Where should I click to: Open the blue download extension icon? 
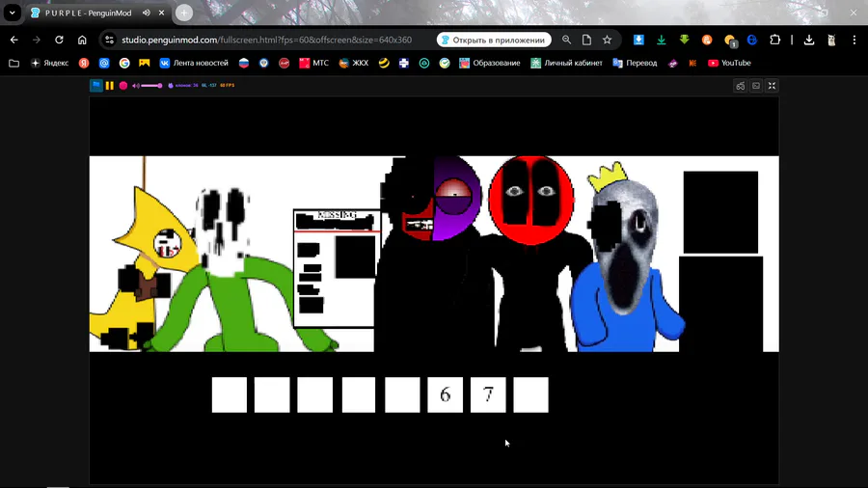tap(638, 40)
